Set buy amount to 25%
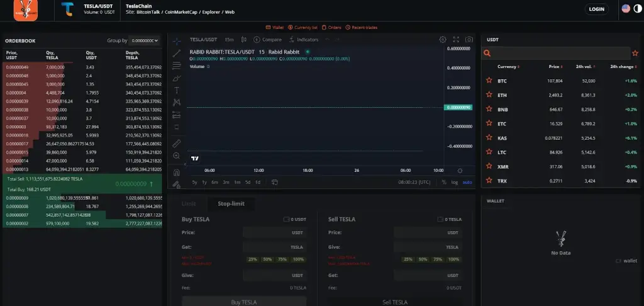The height and width of the screenshot is (306, 644). pyautogui.click(x=252, y=259)
